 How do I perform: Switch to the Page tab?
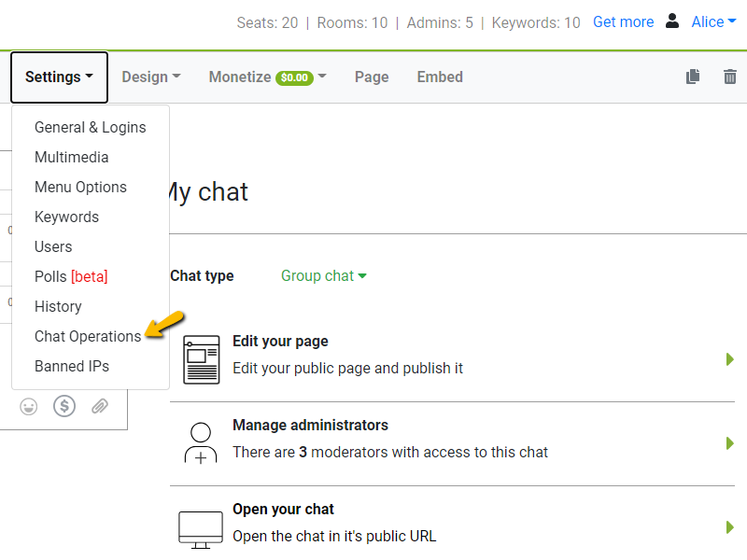[x=372, y=77]
